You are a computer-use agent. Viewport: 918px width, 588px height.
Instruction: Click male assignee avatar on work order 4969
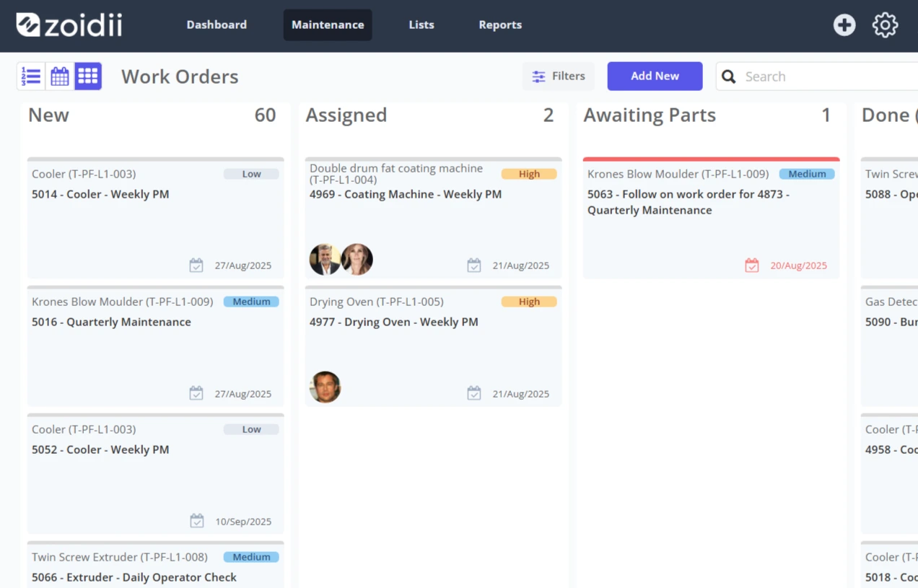(325, 260)
